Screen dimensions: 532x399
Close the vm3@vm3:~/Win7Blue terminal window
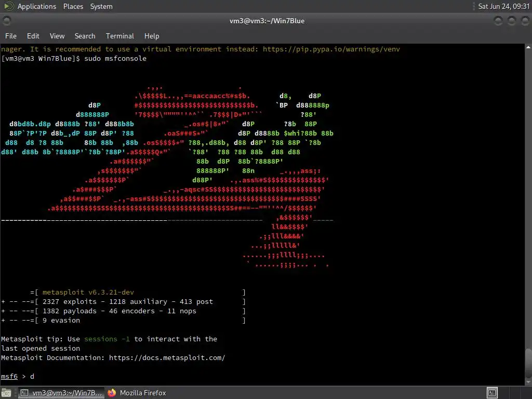(525, 21)
